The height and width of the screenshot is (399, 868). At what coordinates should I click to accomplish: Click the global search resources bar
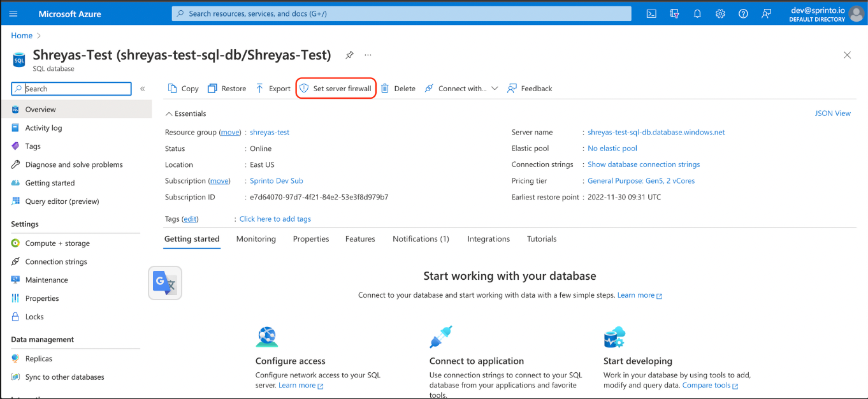tap(401, 13)
